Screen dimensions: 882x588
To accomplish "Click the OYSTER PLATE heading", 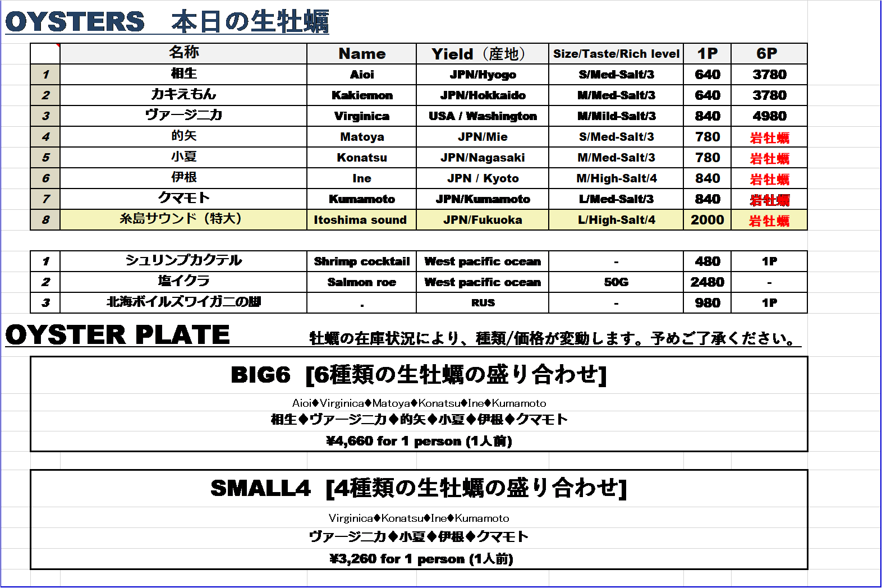I will point(118,335).
